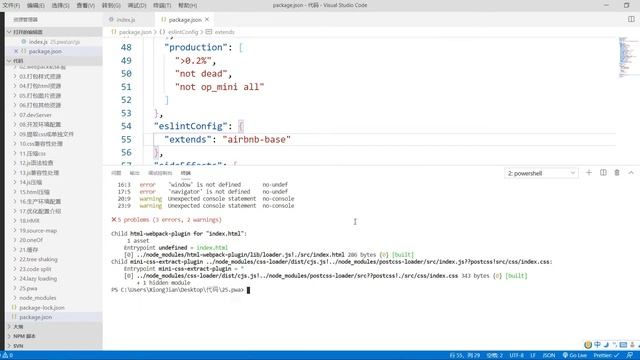This screenshot has width=640, height=360.
Task: Open the terminal selector dropdown showing 2: powershell
Action: 541,173
